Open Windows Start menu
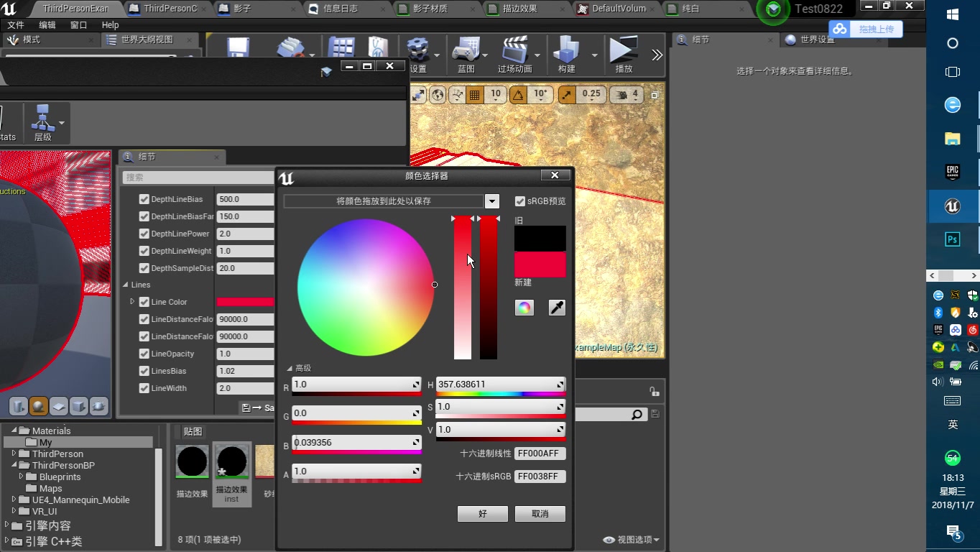 pos(953,14)
